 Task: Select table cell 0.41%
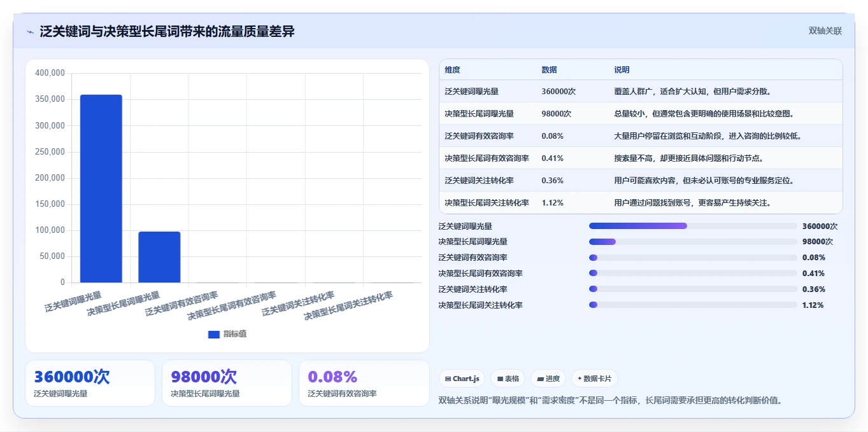point(552,158)
